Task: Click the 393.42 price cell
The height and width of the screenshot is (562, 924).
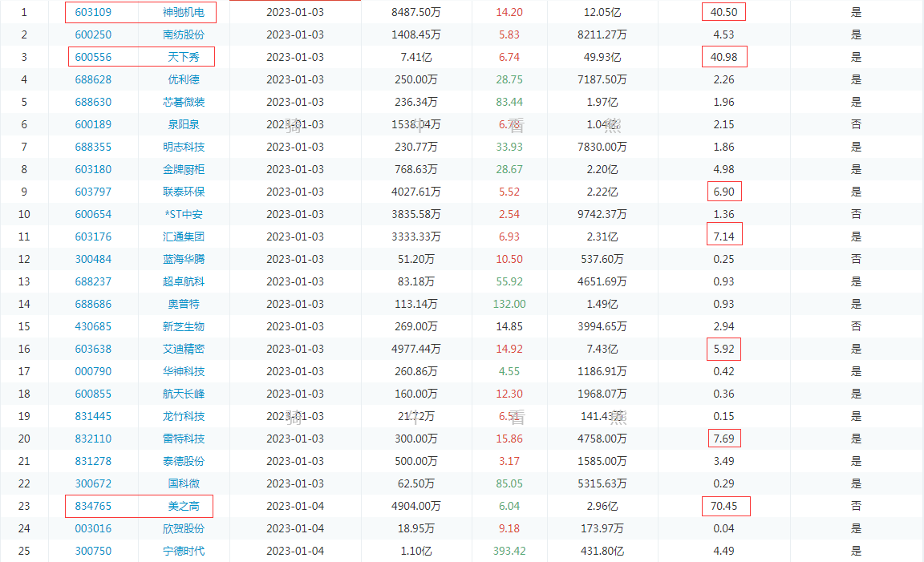Action: (509, 551)
